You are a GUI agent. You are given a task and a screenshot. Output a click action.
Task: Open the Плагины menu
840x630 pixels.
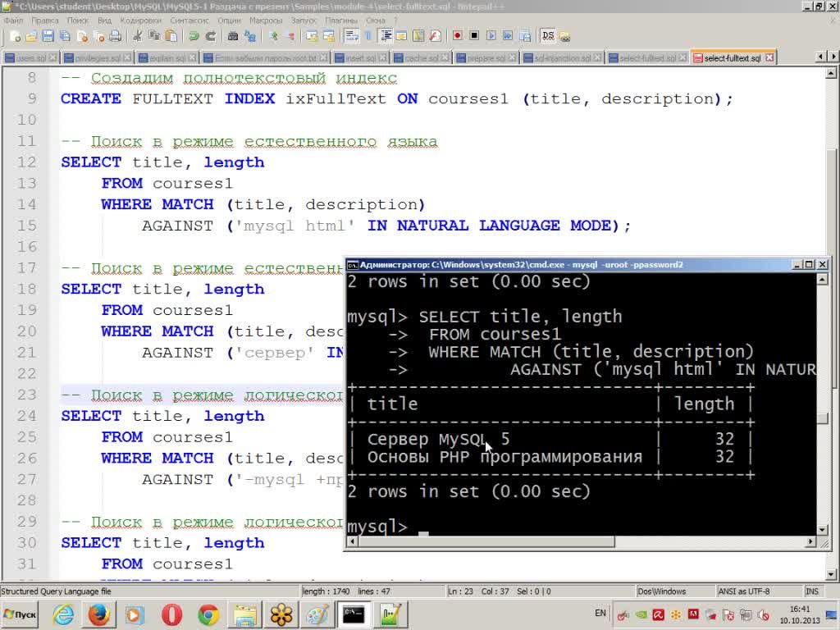point(340,21)
